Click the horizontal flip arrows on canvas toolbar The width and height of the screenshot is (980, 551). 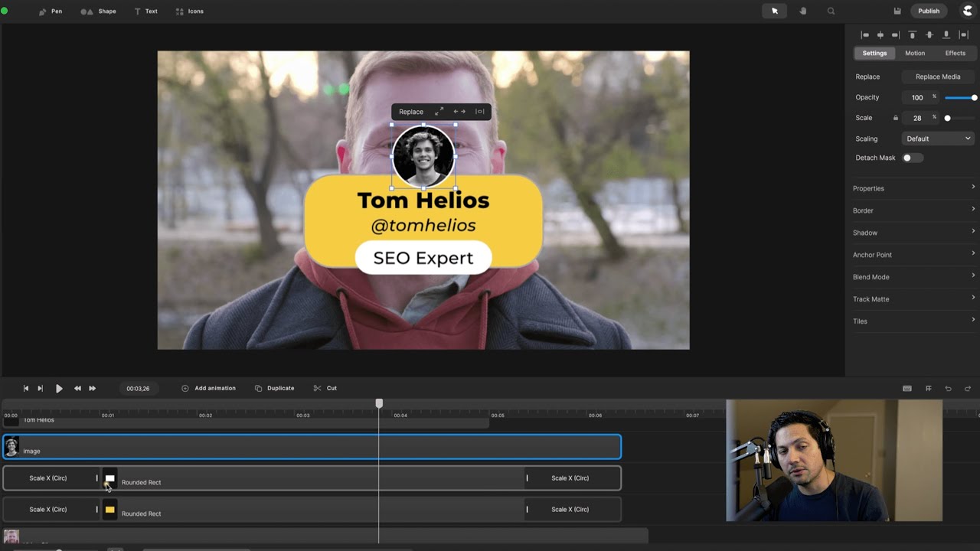pyautogui.click(x=459, y=112)
